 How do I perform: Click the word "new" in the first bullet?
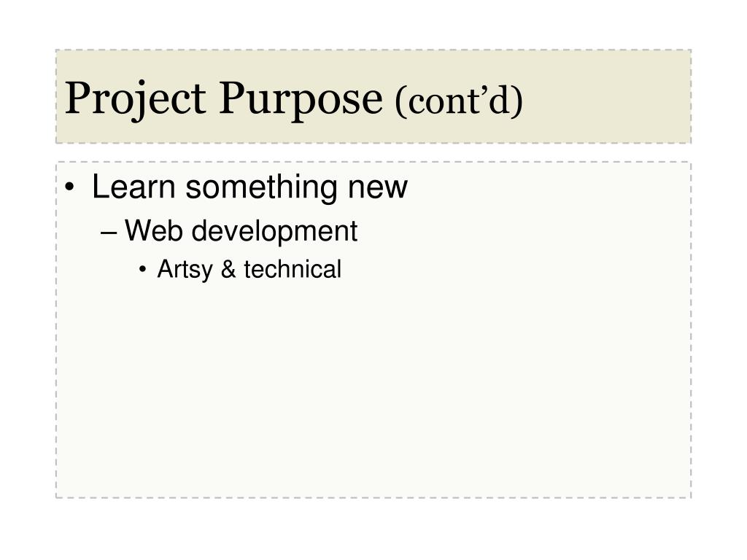pos(378,190)
